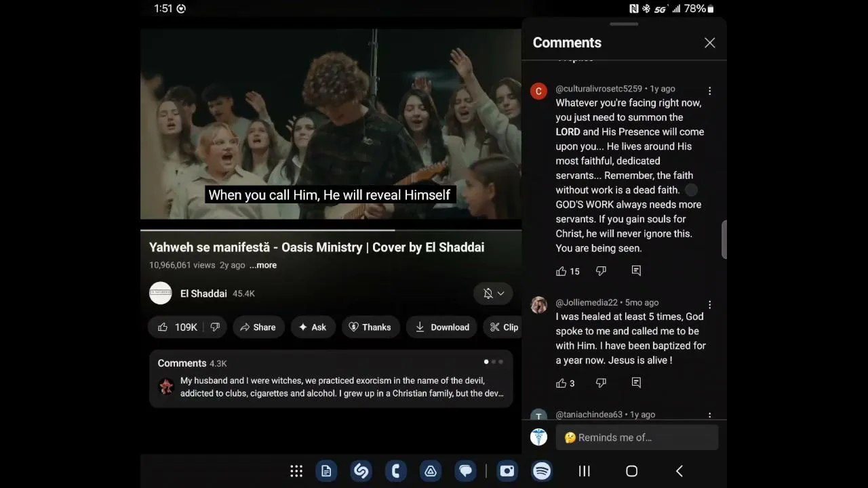Open @Jolliemedia22 profile avatar

click(538, 305)
